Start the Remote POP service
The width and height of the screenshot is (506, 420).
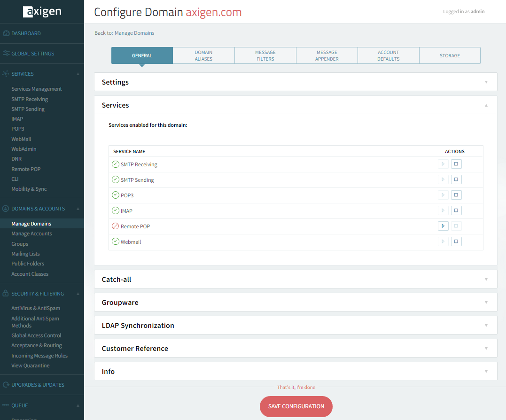click(x=443, y=226)
